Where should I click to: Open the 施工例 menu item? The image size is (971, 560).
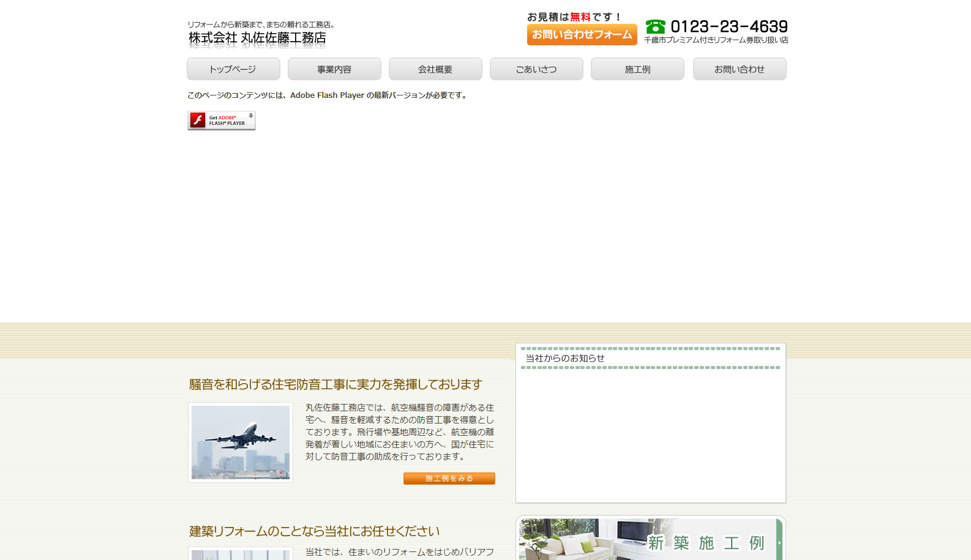pos(637,69)
